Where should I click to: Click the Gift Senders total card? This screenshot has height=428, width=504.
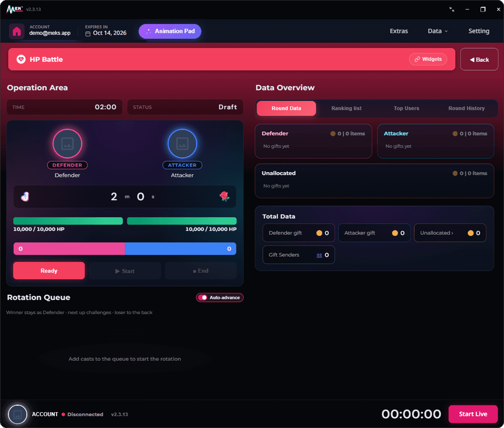[298, 255]
